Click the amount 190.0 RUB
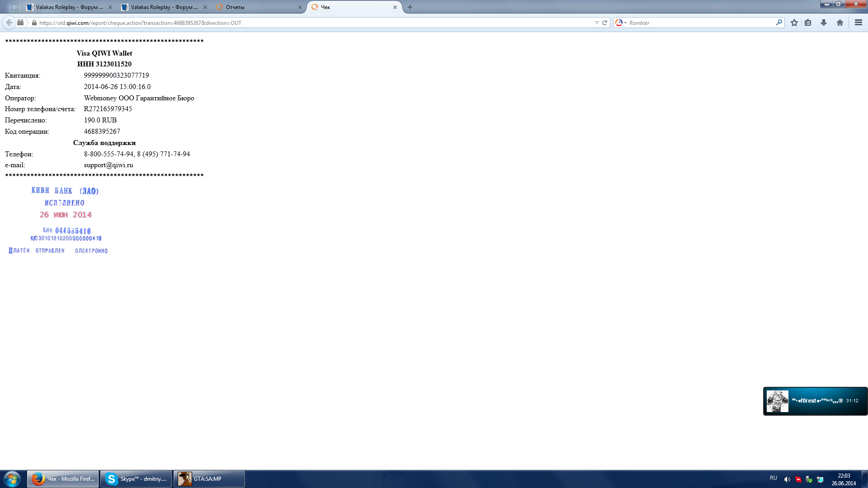 pos(100,120)
